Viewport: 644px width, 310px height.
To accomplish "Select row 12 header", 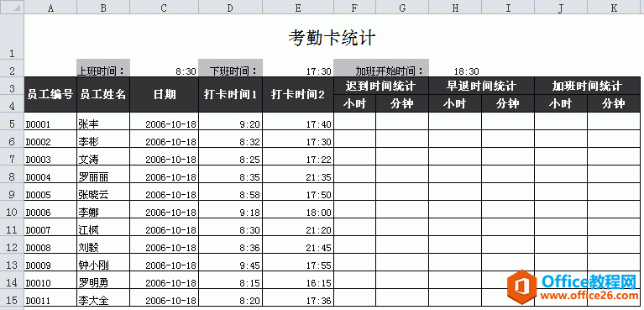I will pyautogui.click(x=12, y=245).
